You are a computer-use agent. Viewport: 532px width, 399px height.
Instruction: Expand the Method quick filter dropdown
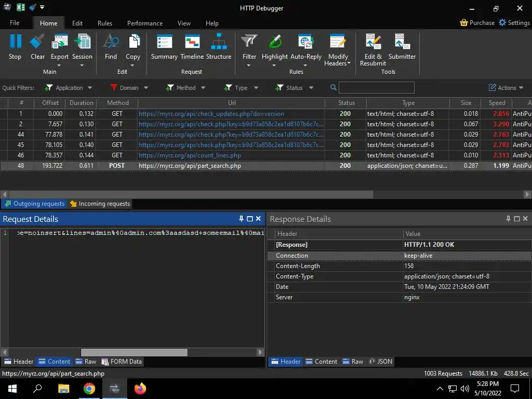tap(203, 87)
